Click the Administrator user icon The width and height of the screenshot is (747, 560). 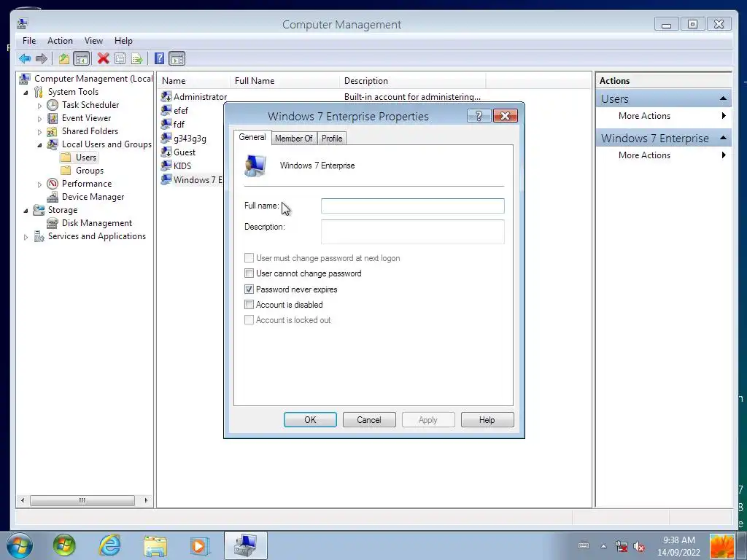click(x=166, y=97)
